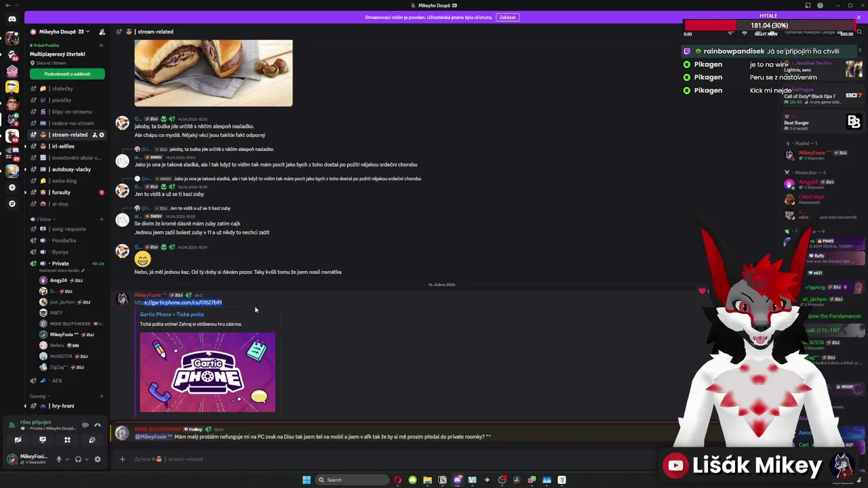The width and height of the screenshot is (868, 488).
Task: Open soundboard icon in voice panel
Action: pyautogui.click(x=92, y=440)
